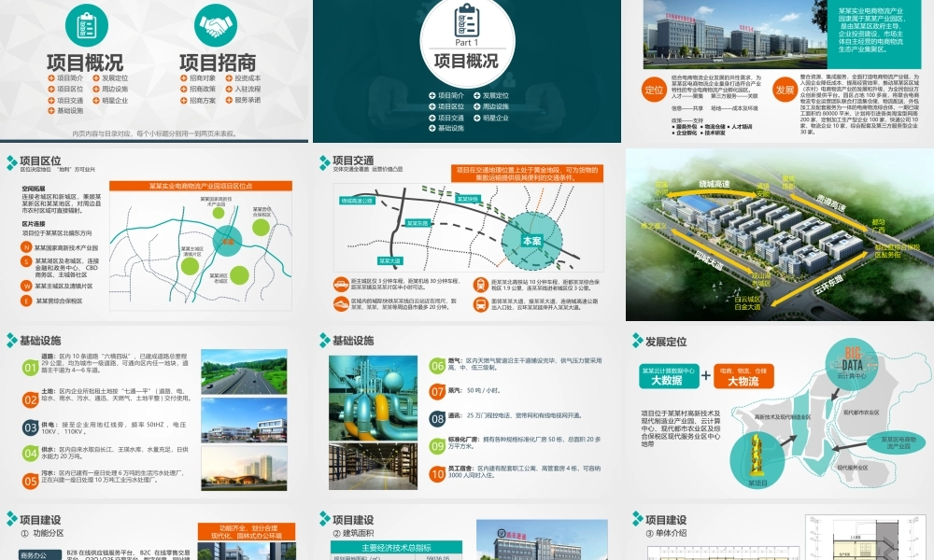Click the 绕城高速公路 label on traffic map
The width and height of the screenshot is (934, 560).
(x=357, y=201)
